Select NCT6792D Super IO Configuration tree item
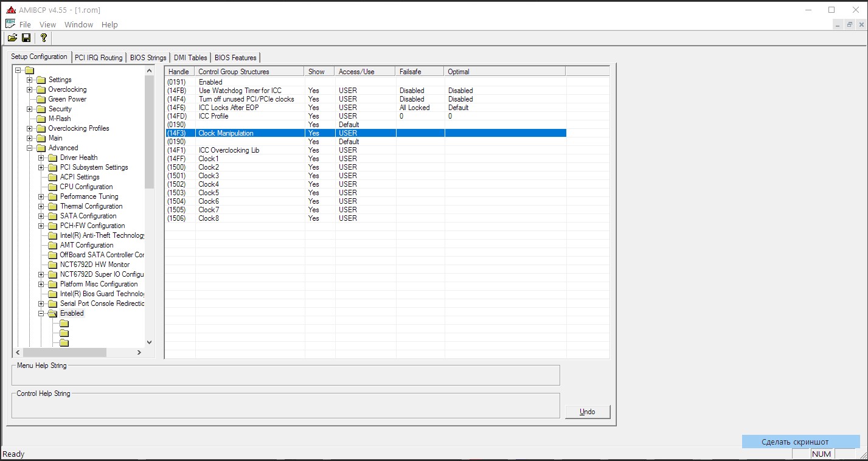 pyautogui.click(x=102, y=274)
